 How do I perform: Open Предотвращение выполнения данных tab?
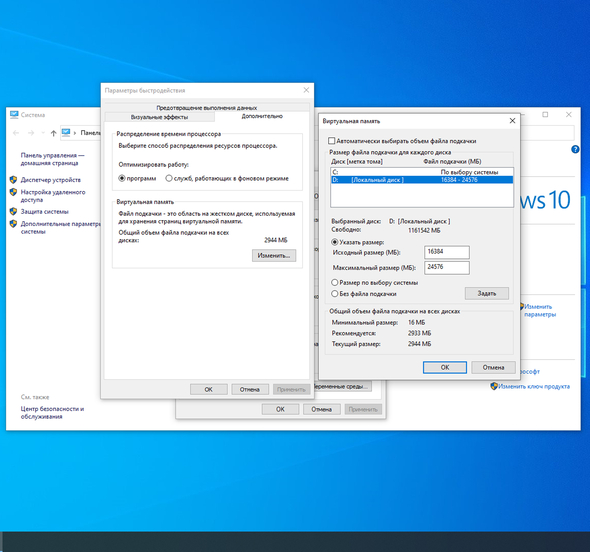pyautogui.click(x=207, y=108)
